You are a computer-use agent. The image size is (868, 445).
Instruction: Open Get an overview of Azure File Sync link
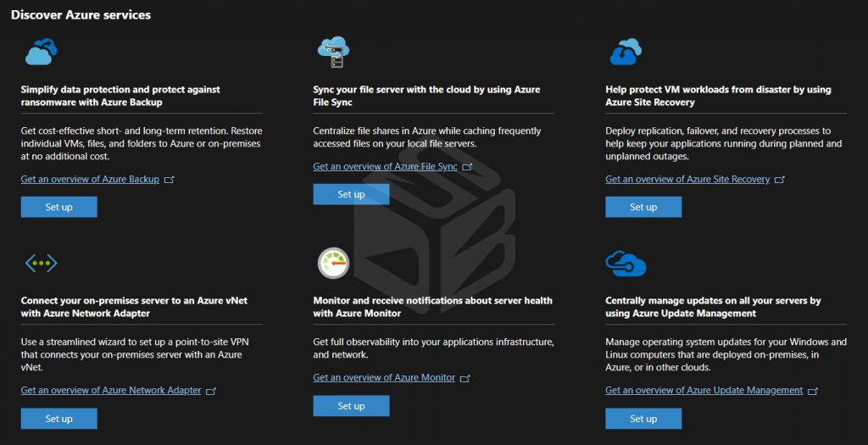(386, 167)
